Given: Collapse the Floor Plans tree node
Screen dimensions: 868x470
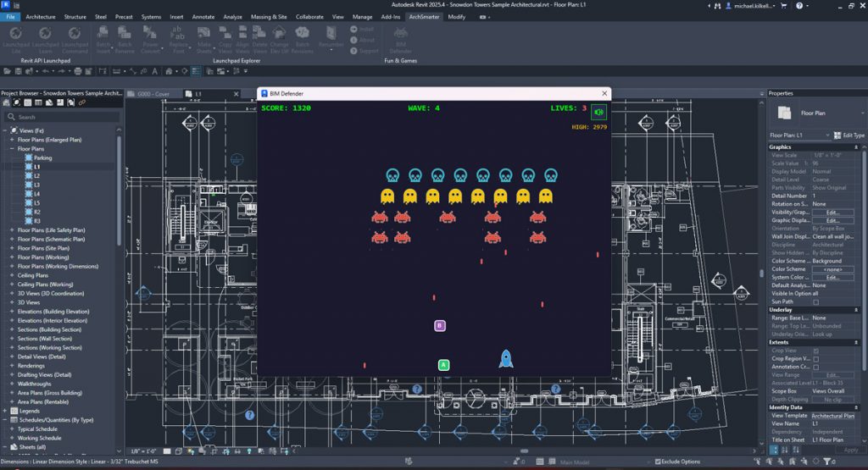Looking at the screenshot, I should pos(12,149).
